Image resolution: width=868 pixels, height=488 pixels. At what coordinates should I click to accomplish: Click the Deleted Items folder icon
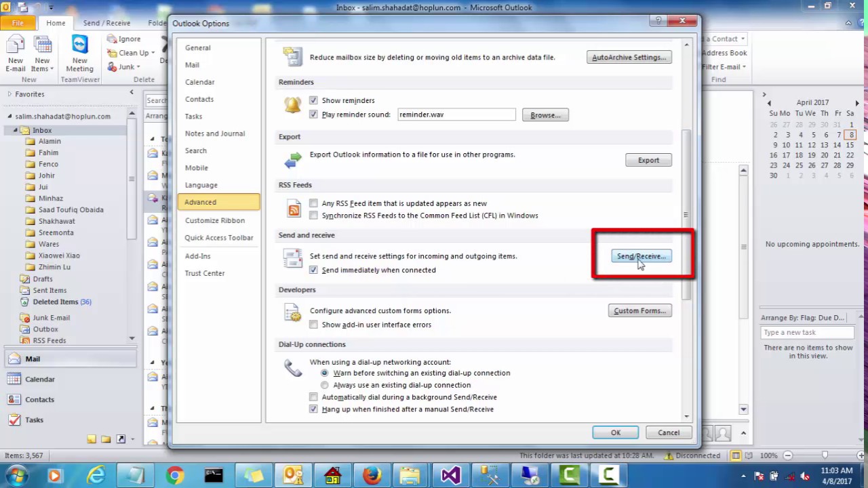pyautogui.click(x=25, y=302)
